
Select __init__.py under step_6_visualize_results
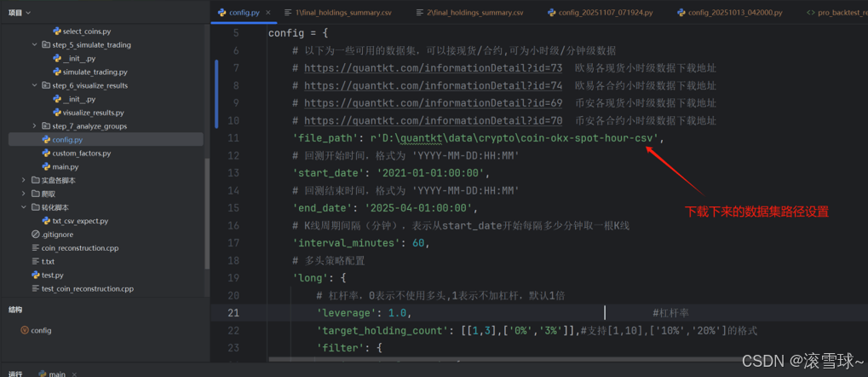coord(79,99)
